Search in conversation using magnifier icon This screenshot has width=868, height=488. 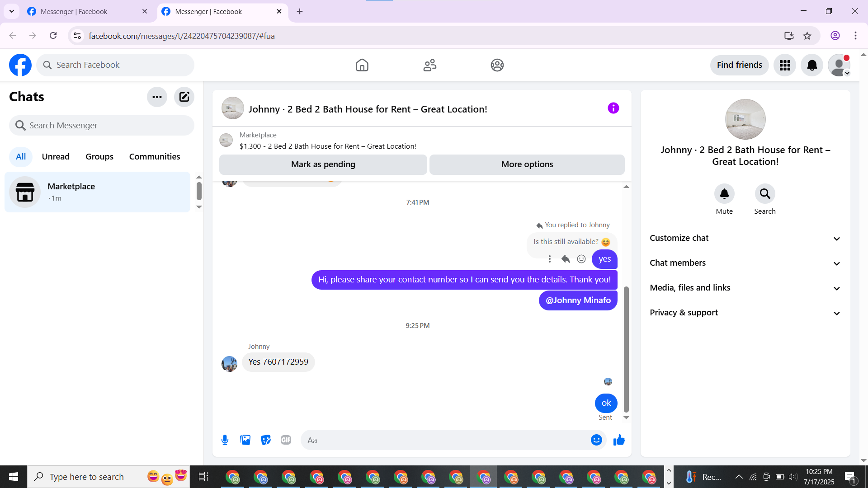click(765, 194)
